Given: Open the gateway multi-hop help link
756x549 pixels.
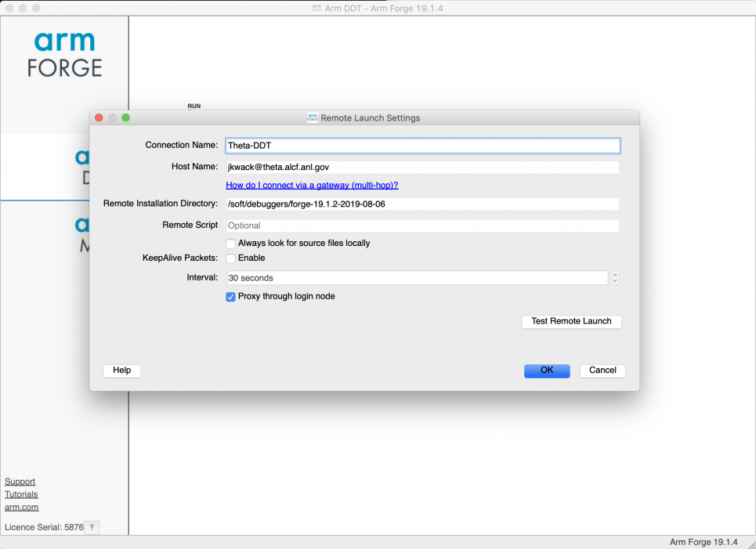Looking at the screenshot, I should (312, 186).
